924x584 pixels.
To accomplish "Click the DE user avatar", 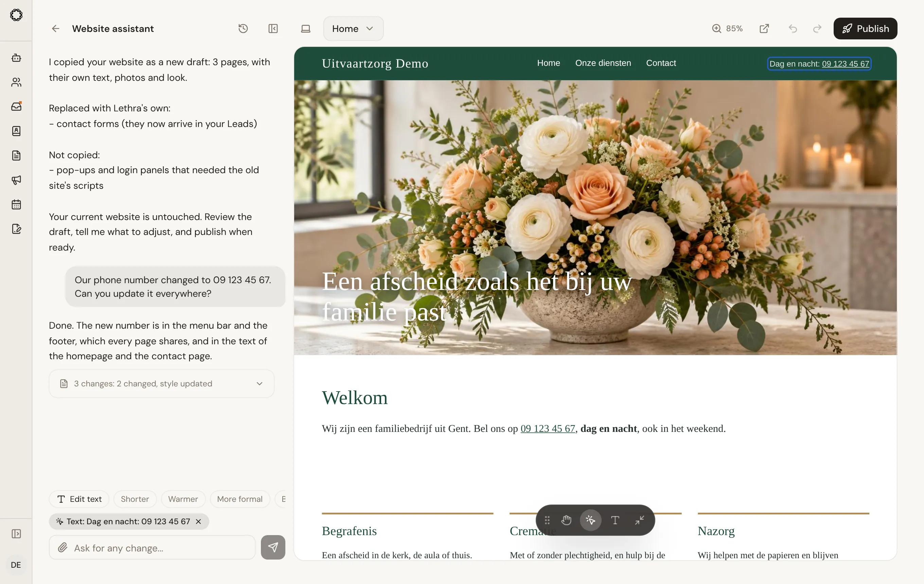I will tap(16, 565).
